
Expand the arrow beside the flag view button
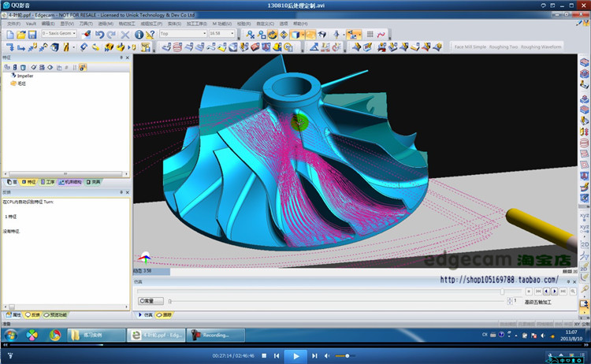click(x=359, y=35)
